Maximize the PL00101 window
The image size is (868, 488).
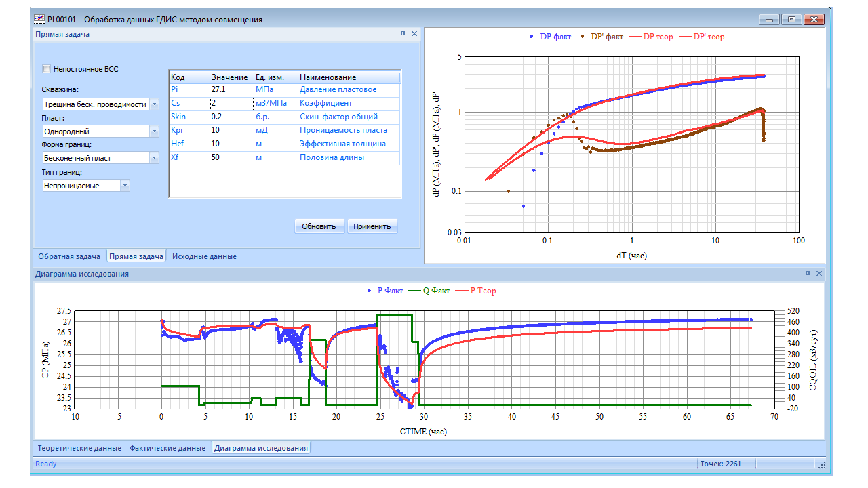point(791,20)
